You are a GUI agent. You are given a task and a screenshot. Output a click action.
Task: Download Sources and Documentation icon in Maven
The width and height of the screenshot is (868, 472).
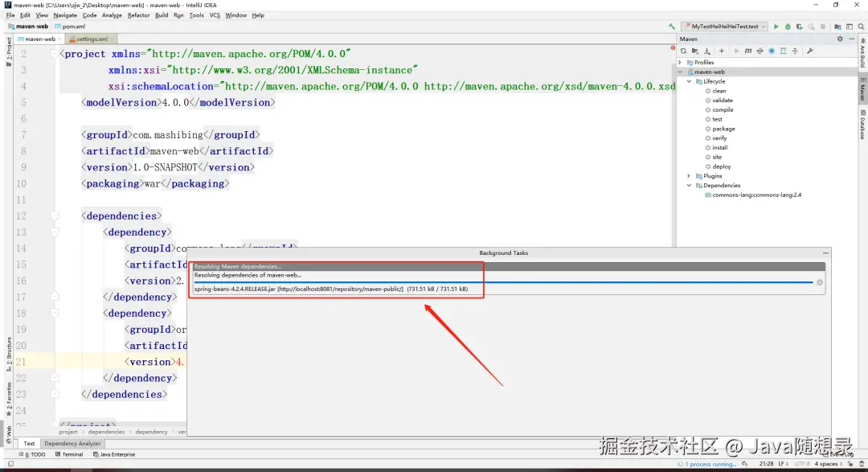(707, 51)
